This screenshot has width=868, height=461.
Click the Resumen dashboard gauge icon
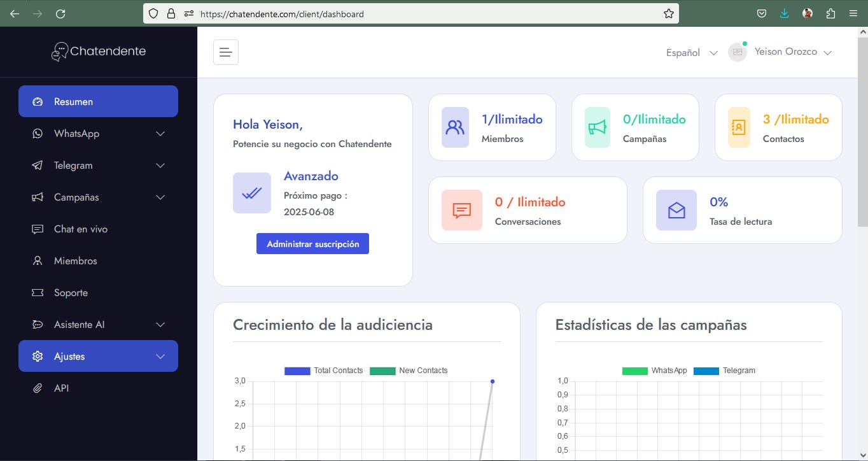(38, 102)
